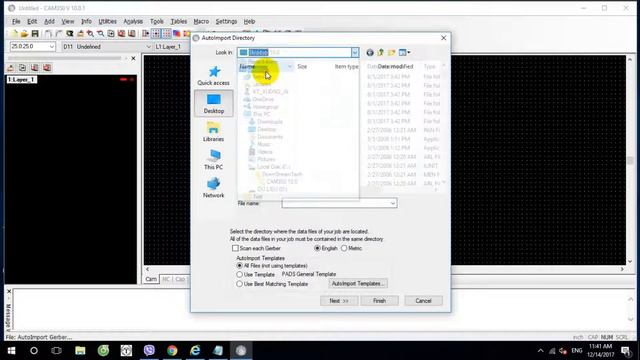Image resolution: width=640 pixels, height=360 pixels.
Task: Open the Tables menu
Action: click(179, 21)
